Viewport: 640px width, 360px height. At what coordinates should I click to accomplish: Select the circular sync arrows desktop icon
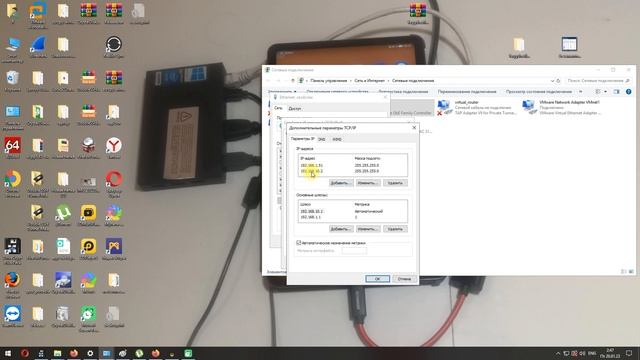click(x=113, y=47)
